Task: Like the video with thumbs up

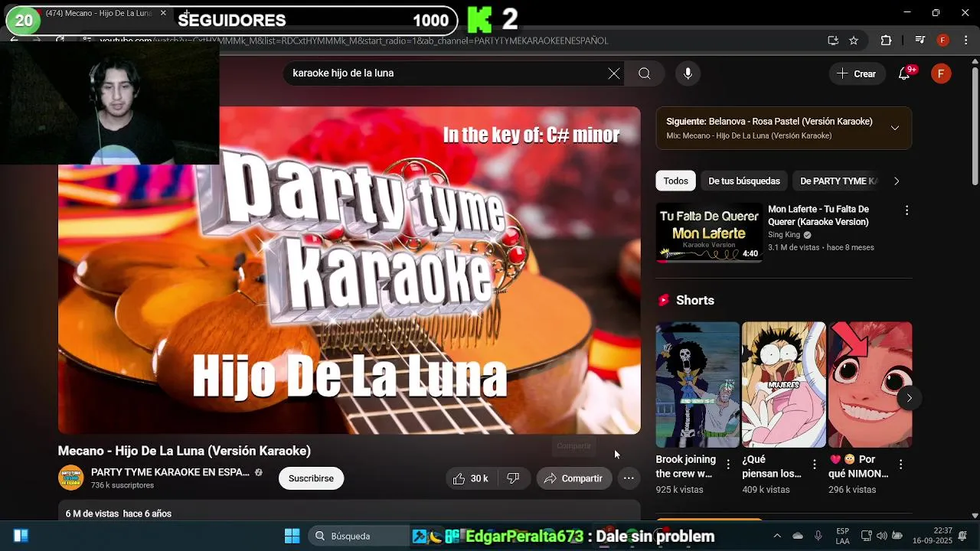Action: tap(470, 478)
